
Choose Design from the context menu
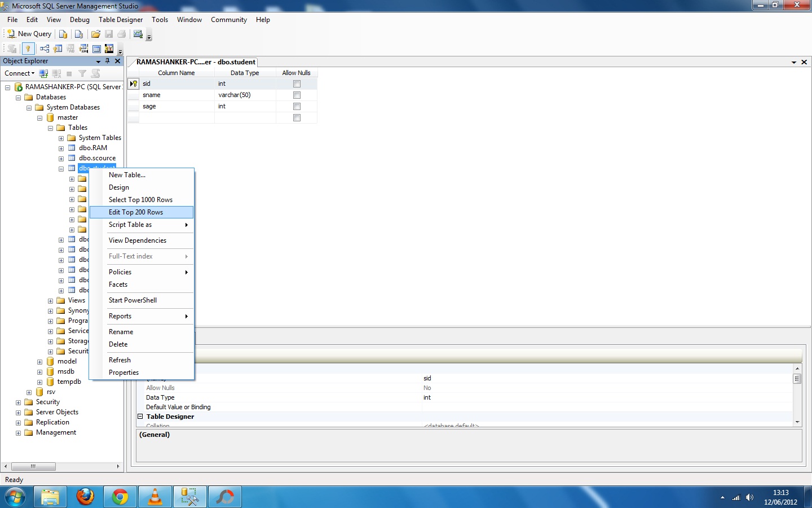pos(142,187)
